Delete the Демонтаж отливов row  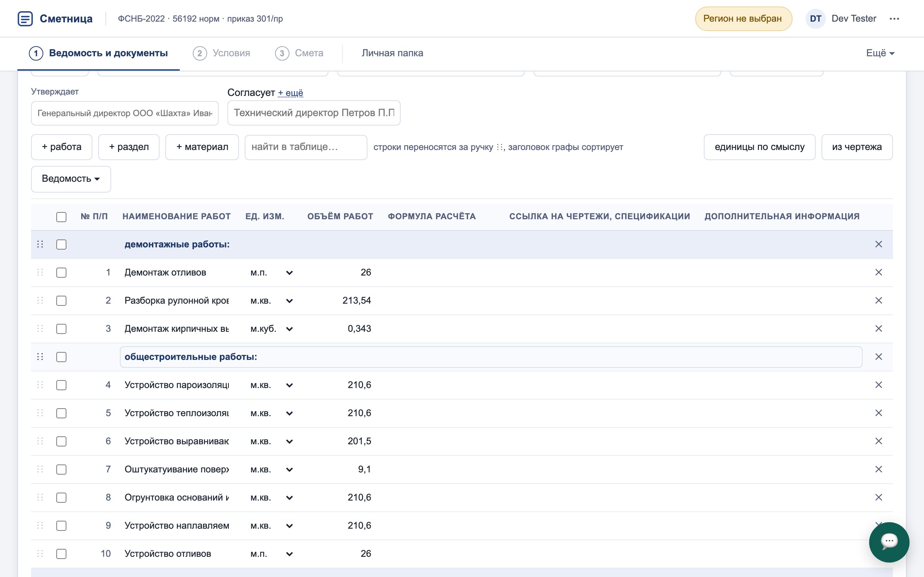click(x=879, y=273)
